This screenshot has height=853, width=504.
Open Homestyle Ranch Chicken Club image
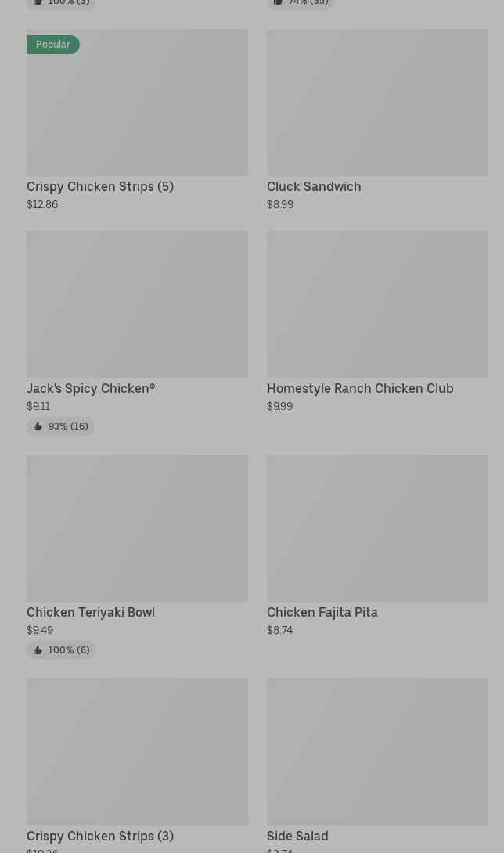click(377, 304)
